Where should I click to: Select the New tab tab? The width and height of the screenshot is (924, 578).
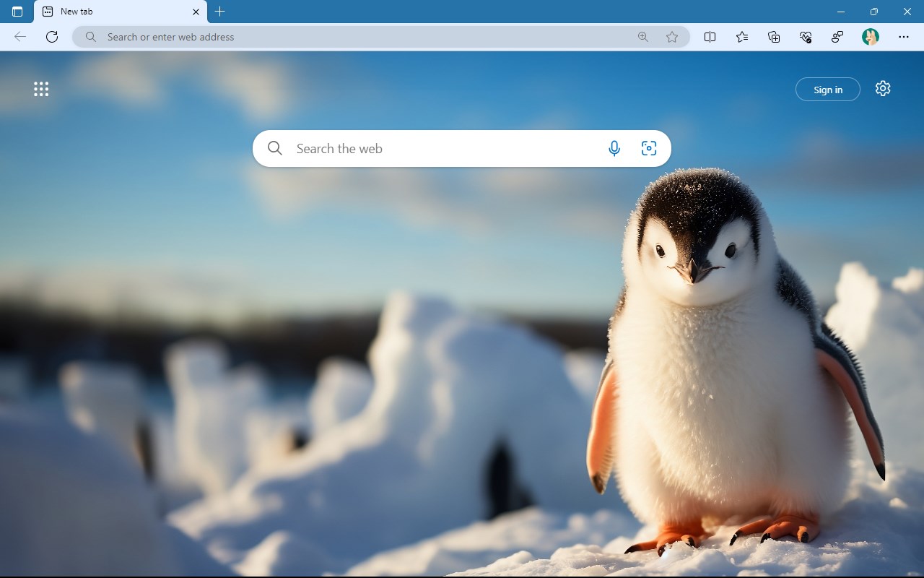coord(121,12)
